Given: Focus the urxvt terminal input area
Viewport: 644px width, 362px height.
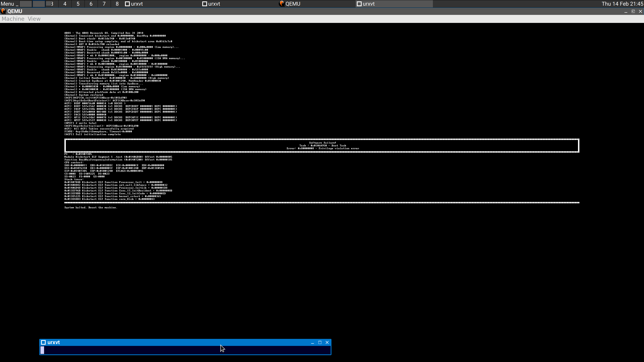Looking at the screenshot, I should tap(185, 350).
